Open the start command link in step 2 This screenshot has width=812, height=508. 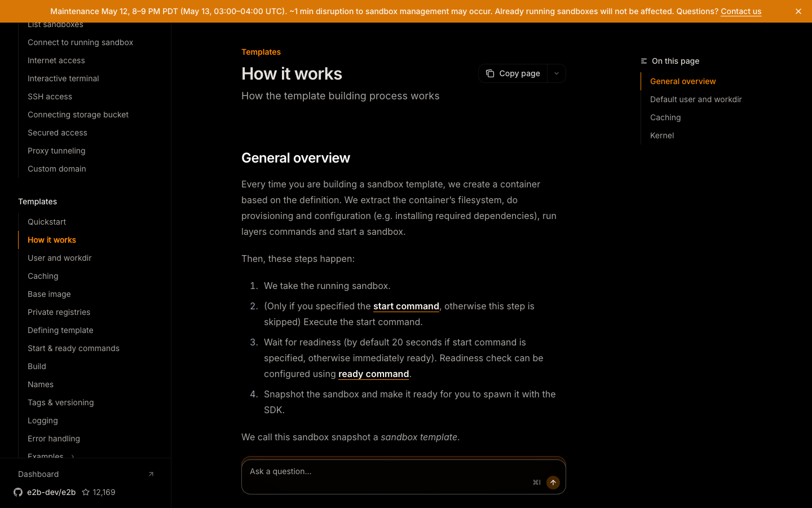click(406, 306)
